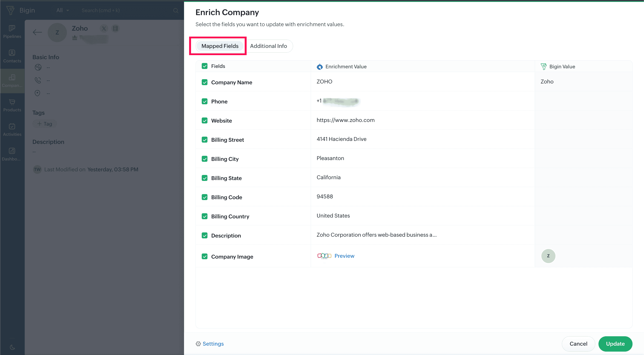The height and width of the screenshot is (355, 644).
Task: Click the enrichment value 'https://www.zoho.com'
Action: coord(345,120)
